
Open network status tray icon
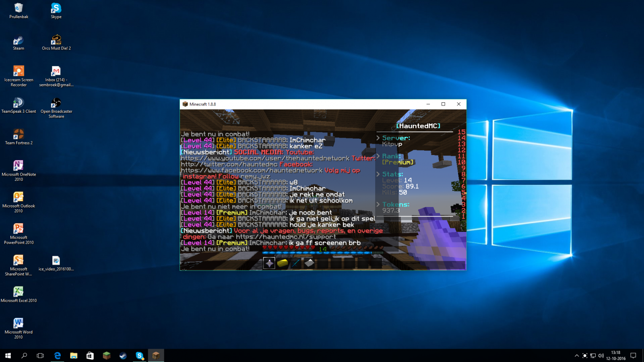tap(593, 356)
